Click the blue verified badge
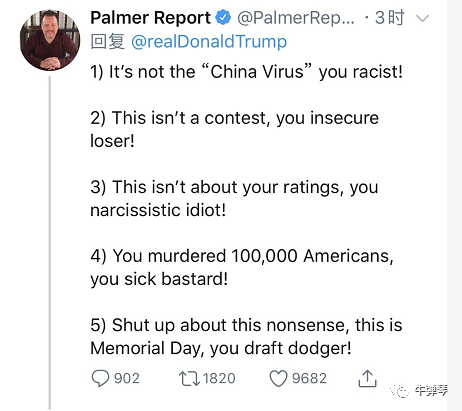 pos(223,18)
